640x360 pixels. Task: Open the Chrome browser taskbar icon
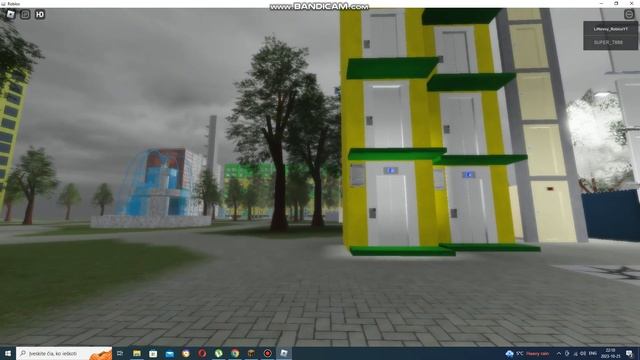point(235,353)
